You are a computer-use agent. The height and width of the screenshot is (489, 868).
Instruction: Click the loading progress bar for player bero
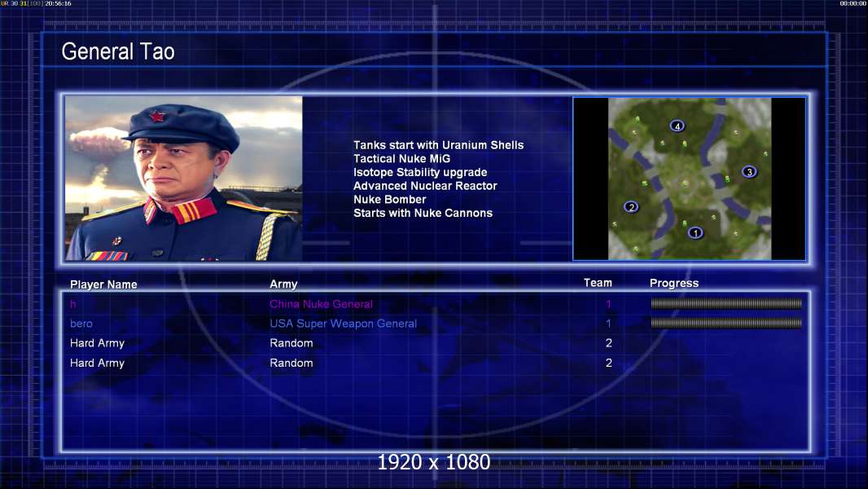(726, 323)
